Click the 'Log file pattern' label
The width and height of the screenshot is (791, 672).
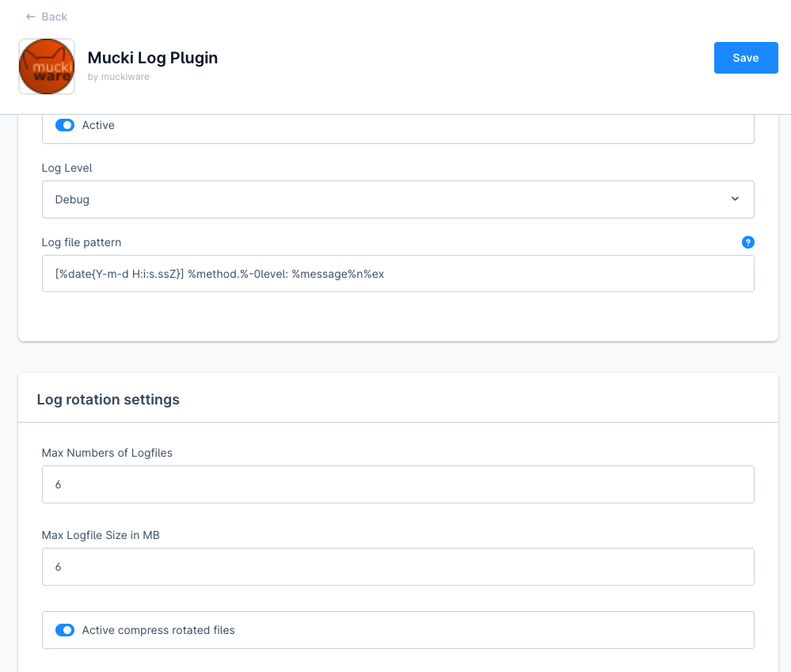82,242
